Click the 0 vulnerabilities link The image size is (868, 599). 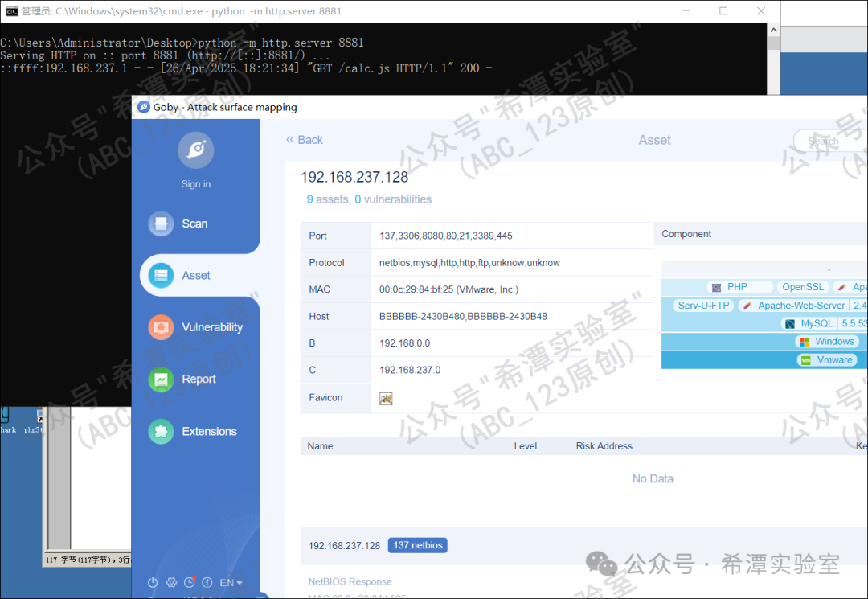pos(393,199)
